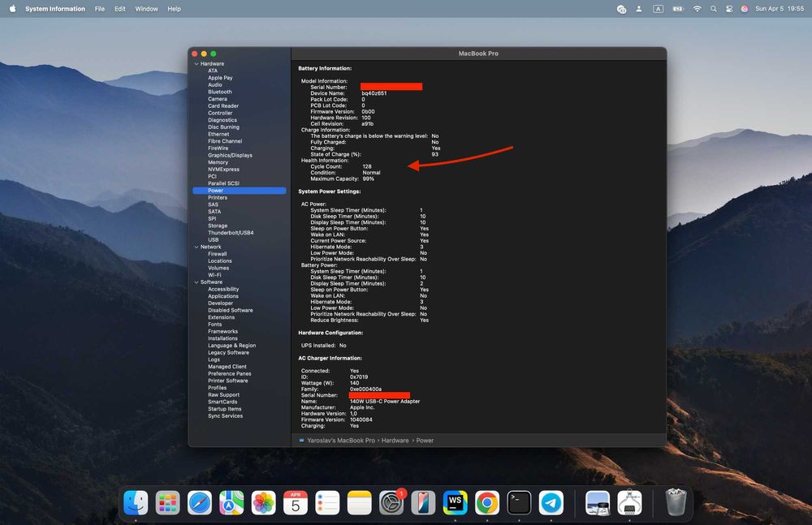This screenshot has width=812, height=525.
Task: Select Wi-Fi under Network
Action: [214, 275]
